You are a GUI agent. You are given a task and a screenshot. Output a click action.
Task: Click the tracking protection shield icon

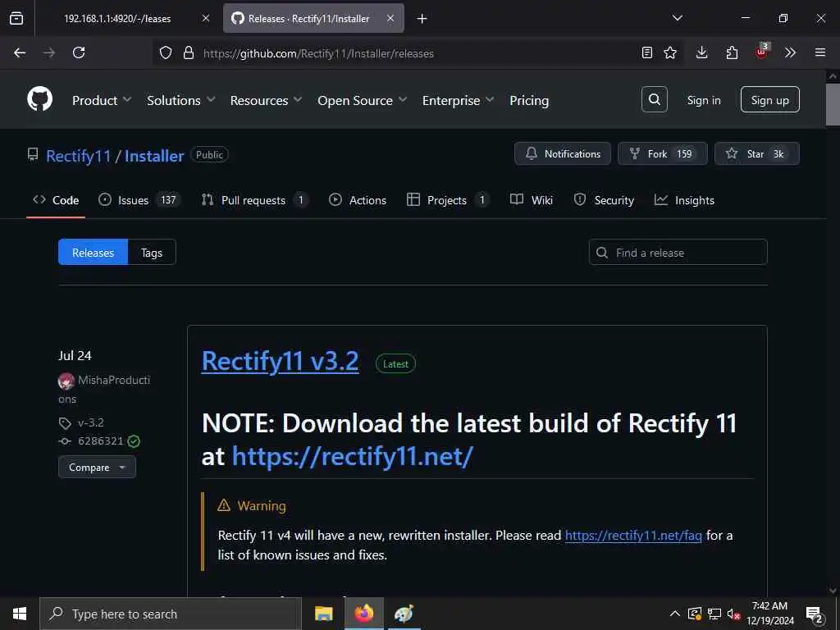(x=166, y=52)
